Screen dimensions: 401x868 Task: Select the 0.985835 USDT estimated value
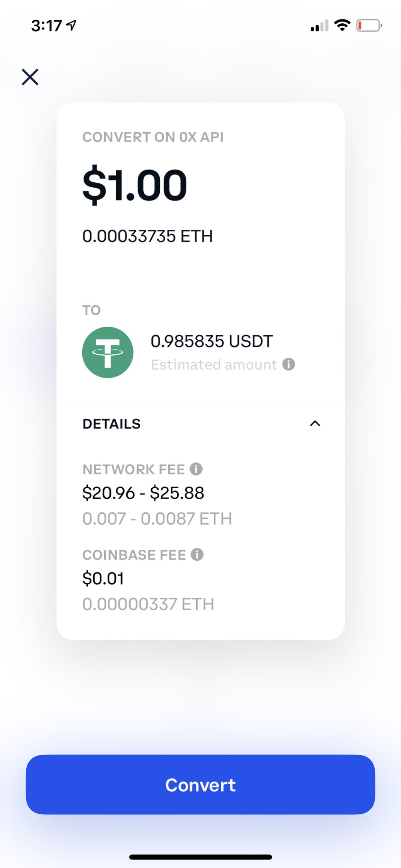[212, 341]
